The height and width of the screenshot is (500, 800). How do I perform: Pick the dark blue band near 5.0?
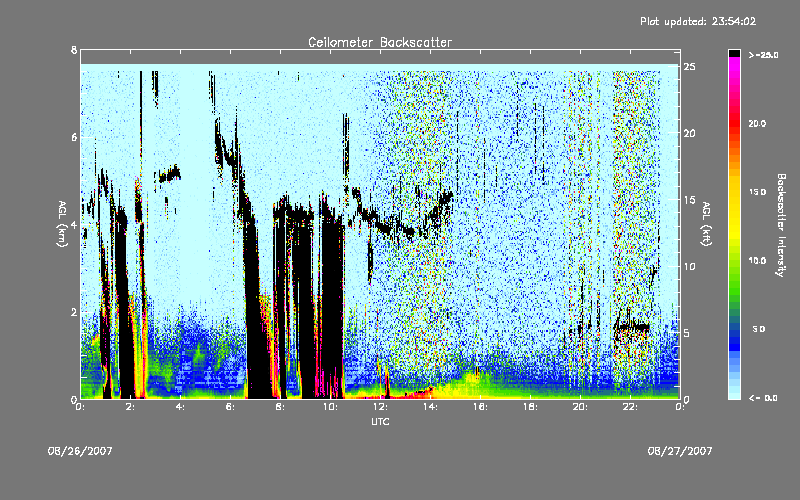734,334
